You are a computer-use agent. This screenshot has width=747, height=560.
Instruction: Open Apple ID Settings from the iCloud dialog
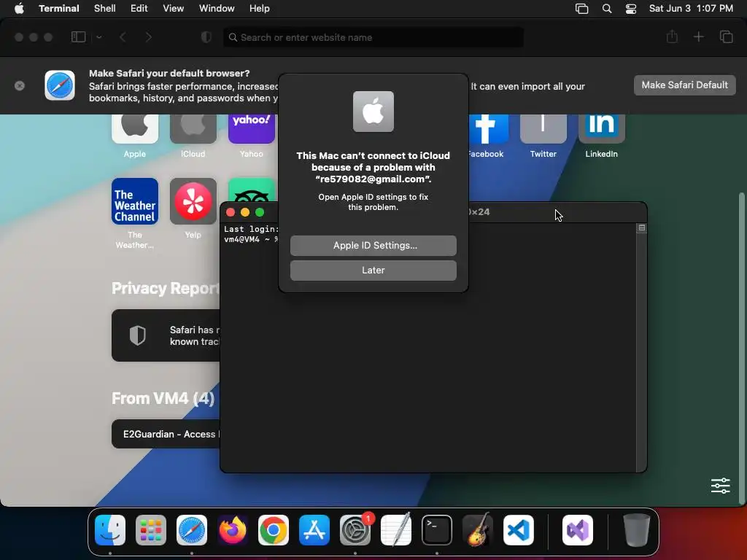click(x=373, y=245)
